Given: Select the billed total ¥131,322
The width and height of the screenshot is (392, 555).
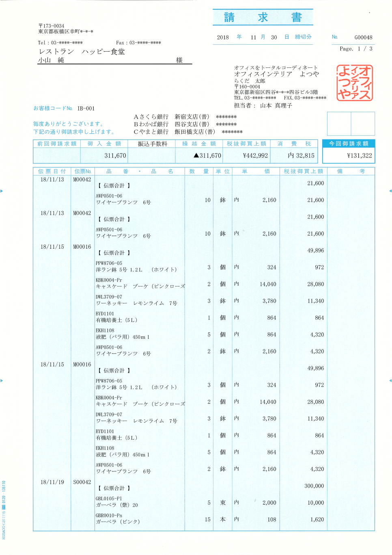Looking at the screenshot, I should pos(360,156).
